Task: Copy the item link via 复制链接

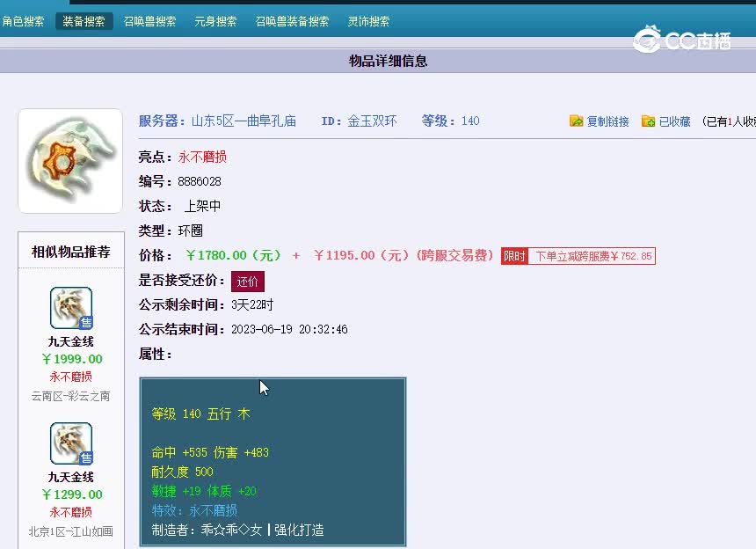Action: [607, 121]
